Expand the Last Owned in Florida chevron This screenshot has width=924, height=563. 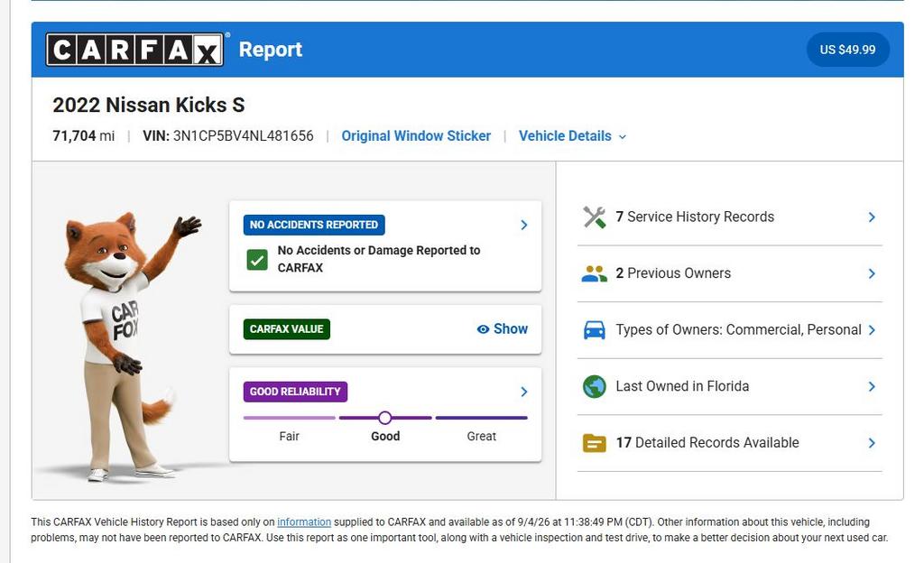click(x=872, y=387)
